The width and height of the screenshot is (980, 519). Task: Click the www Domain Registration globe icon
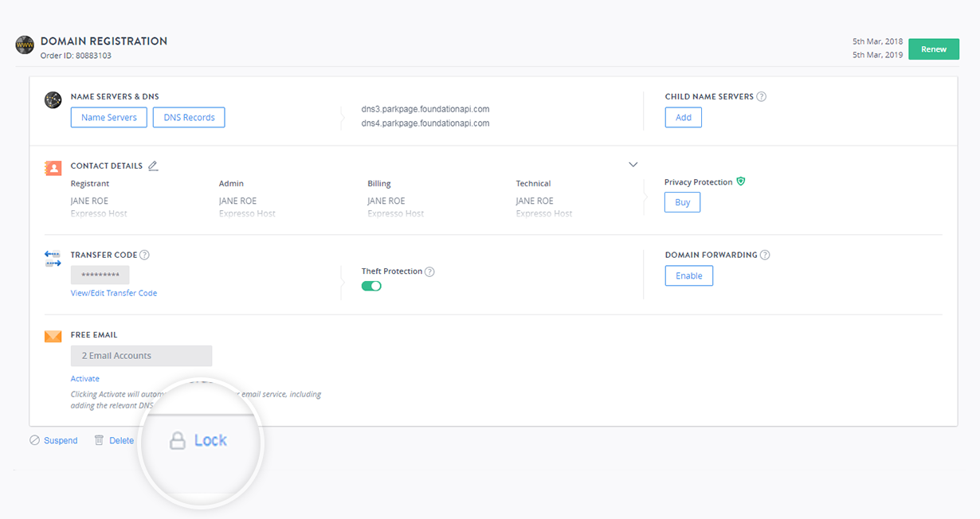25,45
